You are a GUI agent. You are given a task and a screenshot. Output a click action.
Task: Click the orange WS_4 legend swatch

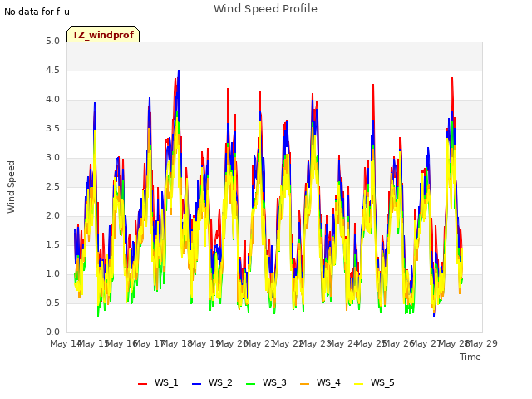tap(305, 383)
